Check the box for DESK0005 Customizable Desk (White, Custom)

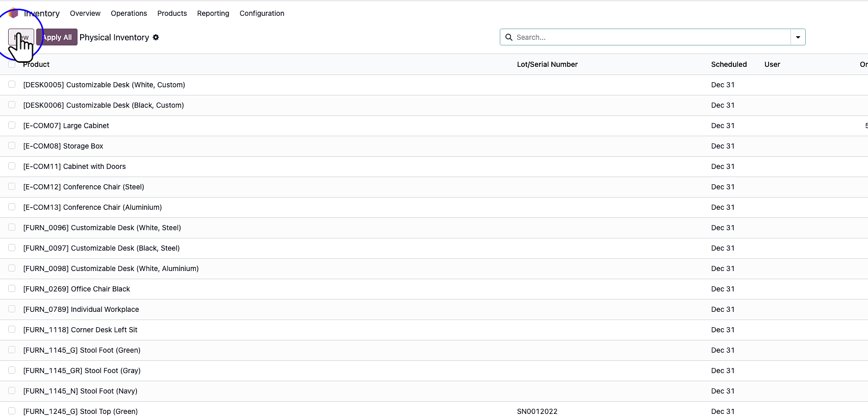(x=12, y=85)
